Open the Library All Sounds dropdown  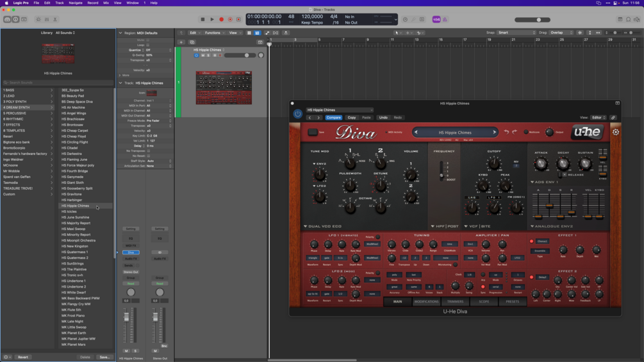click(x=65, y=33)
